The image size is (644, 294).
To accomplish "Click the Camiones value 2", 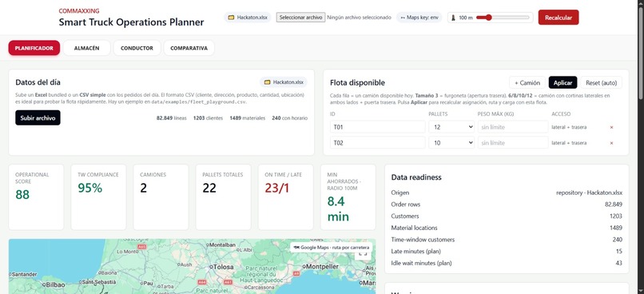I will click(x=143, y=188).
